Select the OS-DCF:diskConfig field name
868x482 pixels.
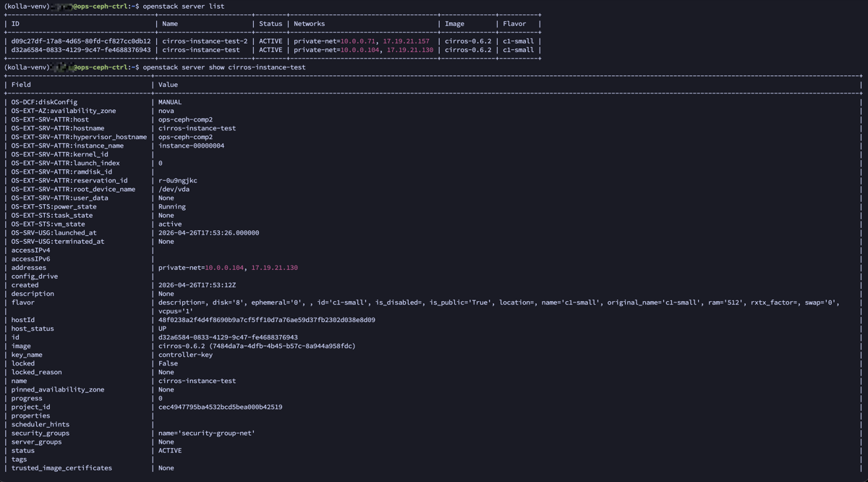click(44, 102)
